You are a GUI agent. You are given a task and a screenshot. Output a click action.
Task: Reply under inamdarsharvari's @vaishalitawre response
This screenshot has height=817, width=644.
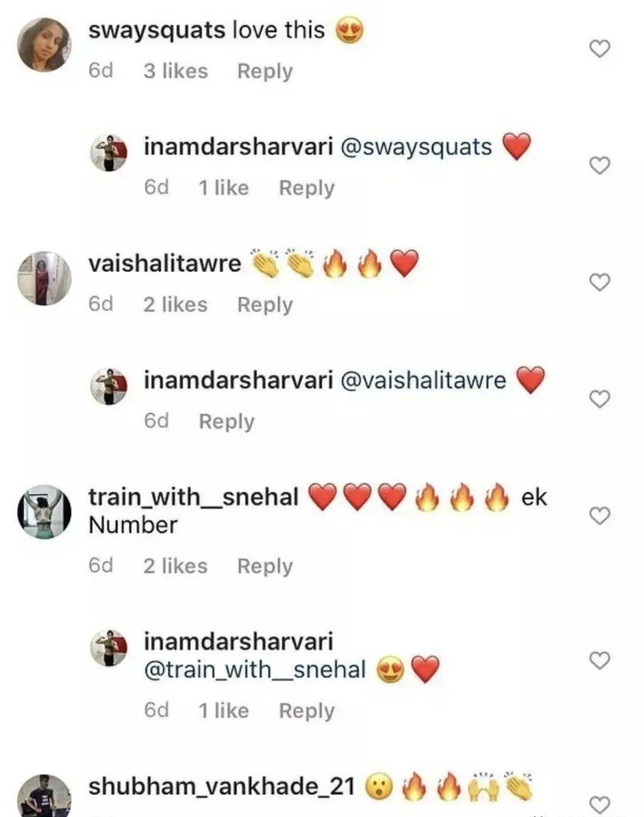click(227, 422)
